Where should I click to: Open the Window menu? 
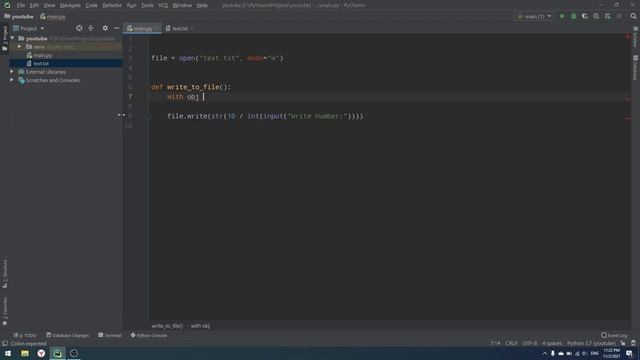(182, 5)
